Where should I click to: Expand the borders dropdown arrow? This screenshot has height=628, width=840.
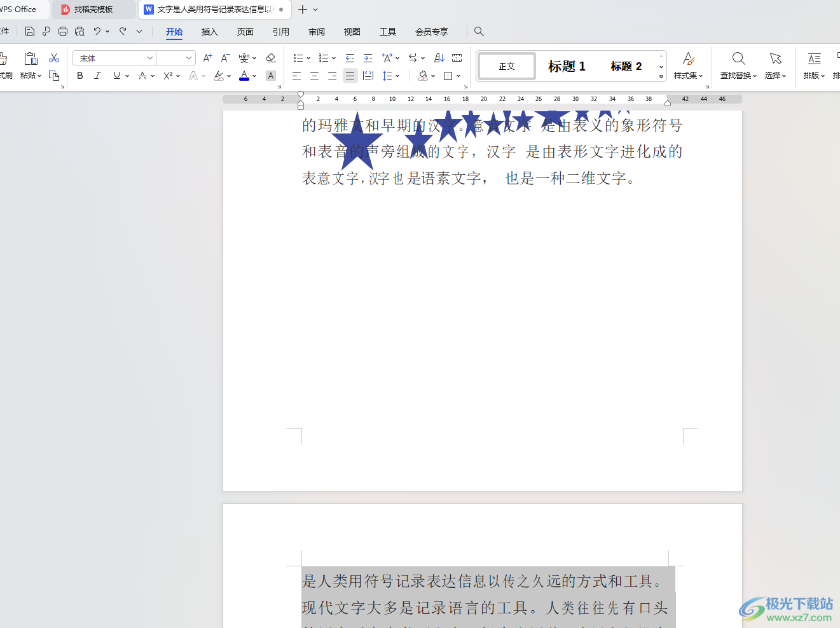click(458, 76)
